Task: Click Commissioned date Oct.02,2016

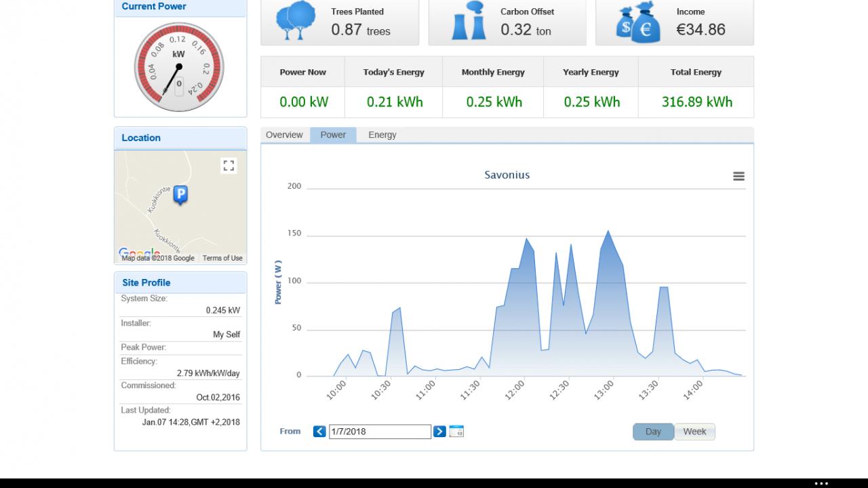Action: 218,398
